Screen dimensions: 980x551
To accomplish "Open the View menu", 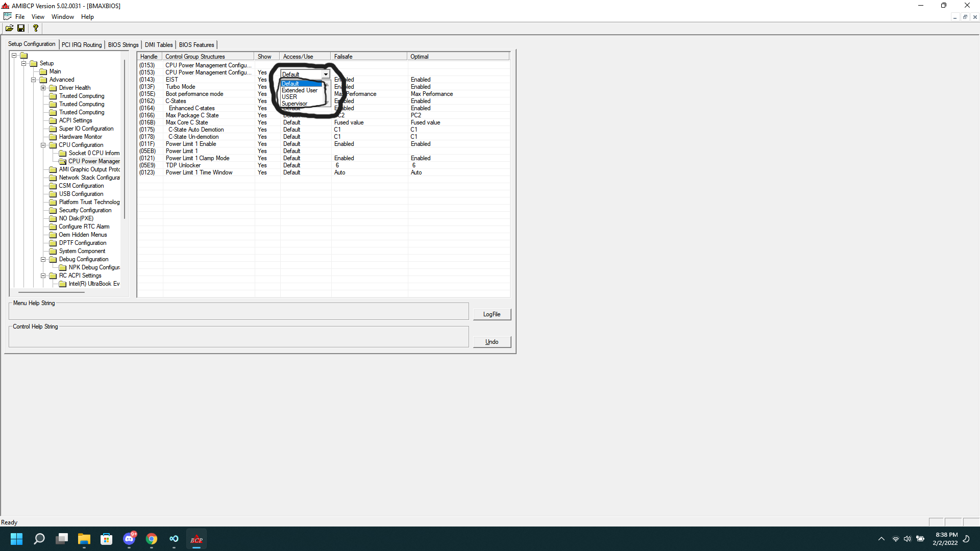I will pyautogui.click(x=38, y=17).
